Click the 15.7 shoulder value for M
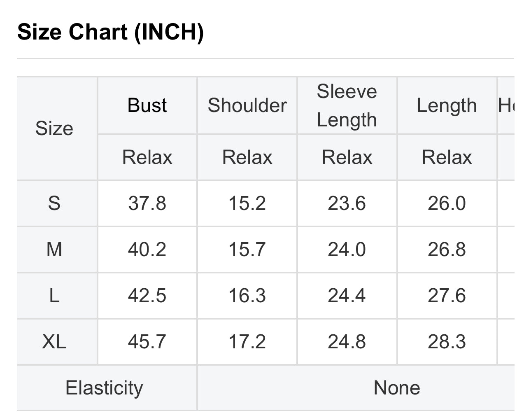 [247, 250]
